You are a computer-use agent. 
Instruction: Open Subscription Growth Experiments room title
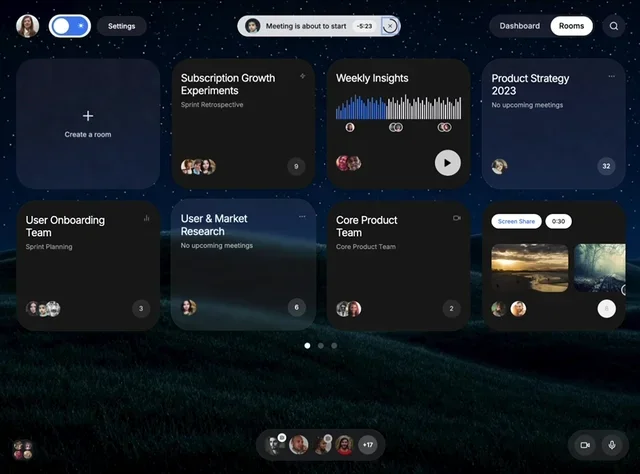coord(228,84)
